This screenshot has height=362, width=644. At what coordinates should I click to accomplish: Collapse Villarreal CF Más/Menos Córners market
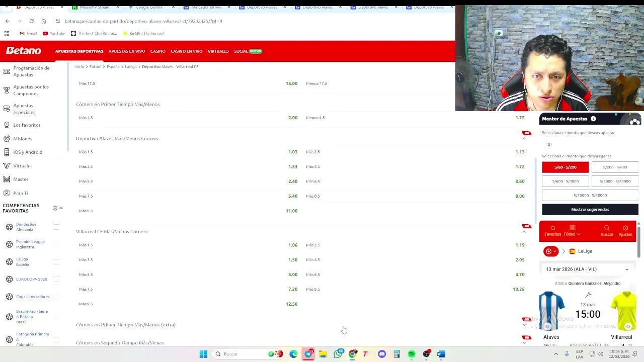(524, 231)
